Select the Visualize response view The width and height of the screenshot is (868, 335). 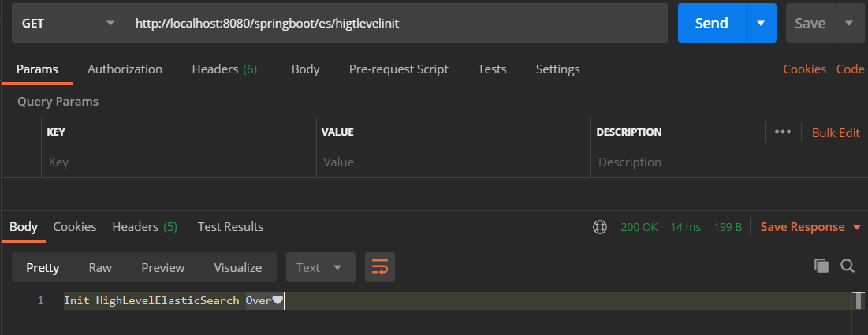click(237, 267)
